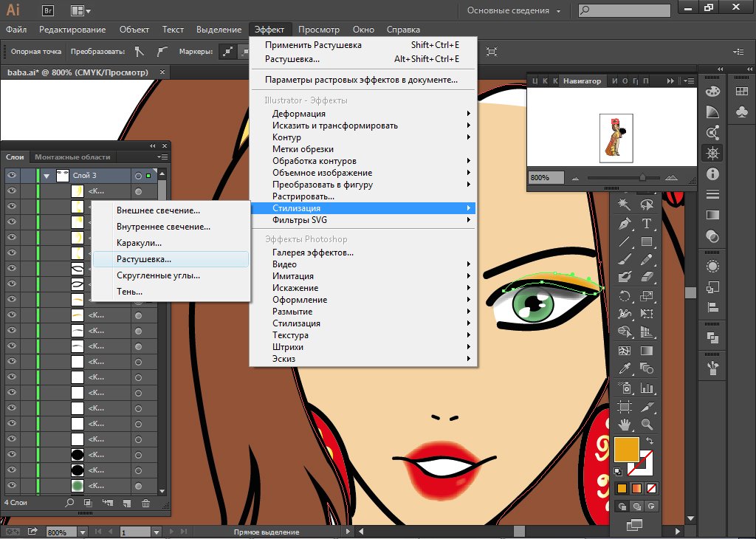Select the Lasso tool
Viewport: 756px width, 539px height.
pos(647,205)
